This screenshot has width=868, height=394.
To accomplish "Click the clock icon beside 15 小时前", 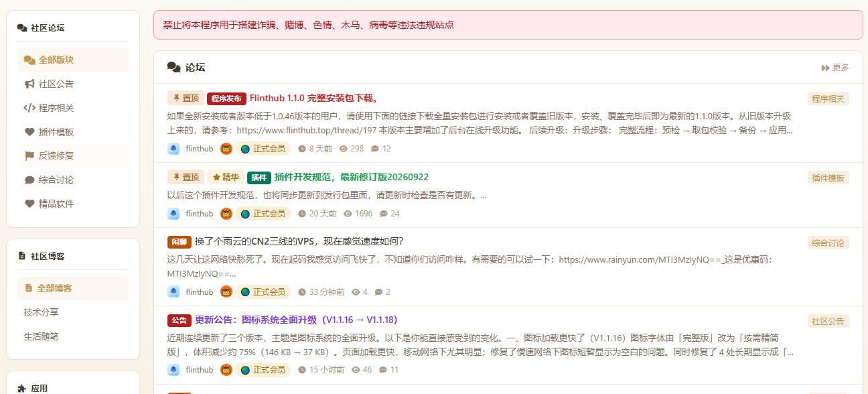I will [x=302, y=370].
